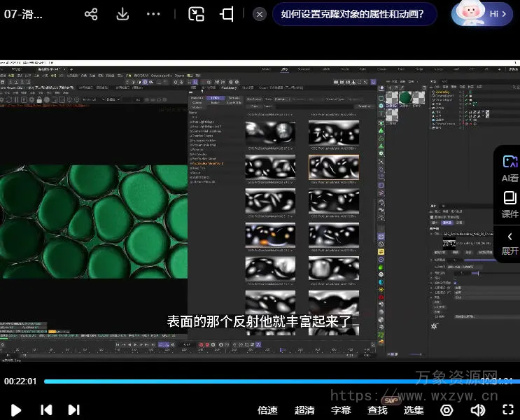Image resolution: width=520 pixels, height=420 pixels.
Task: Click the download icon in the top bar
Action: click(122, 14)
